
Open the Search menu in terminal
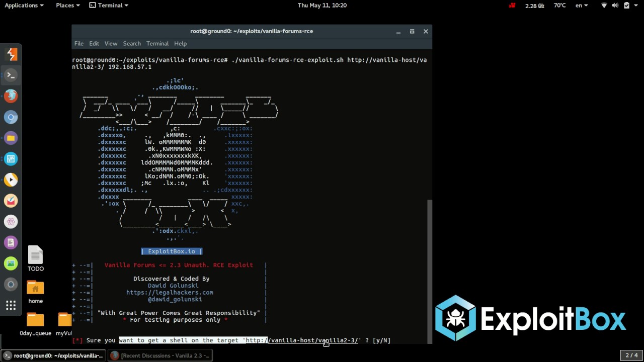pos(132,44)
